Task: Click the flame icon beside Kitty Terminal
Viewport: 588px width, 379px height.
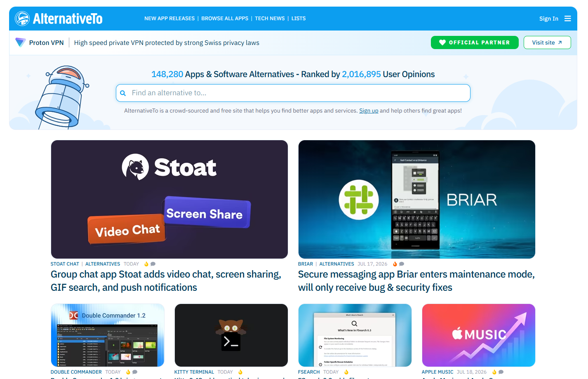Action: (240, 372)
